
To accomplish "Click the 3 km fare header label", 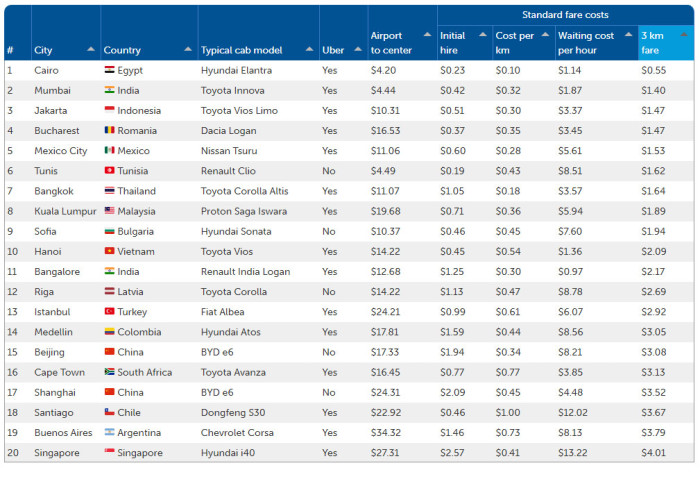I will click(652, 43).
